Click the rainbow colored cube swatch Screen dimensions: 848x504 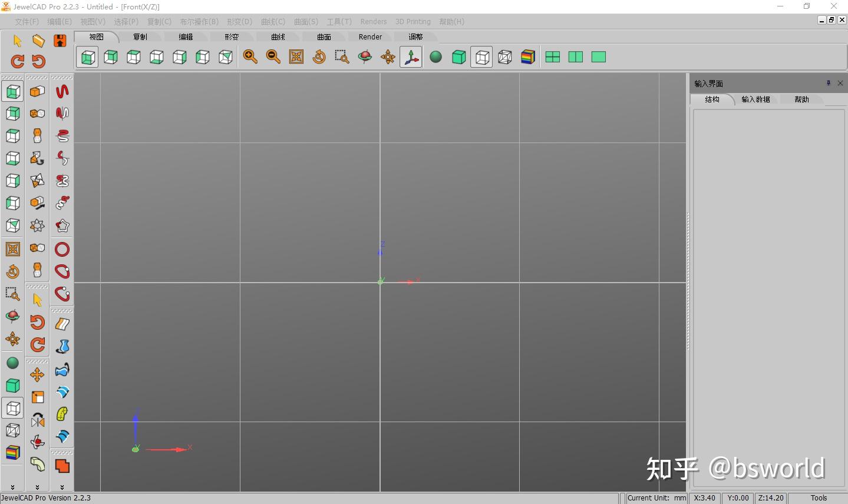[527, 57]
